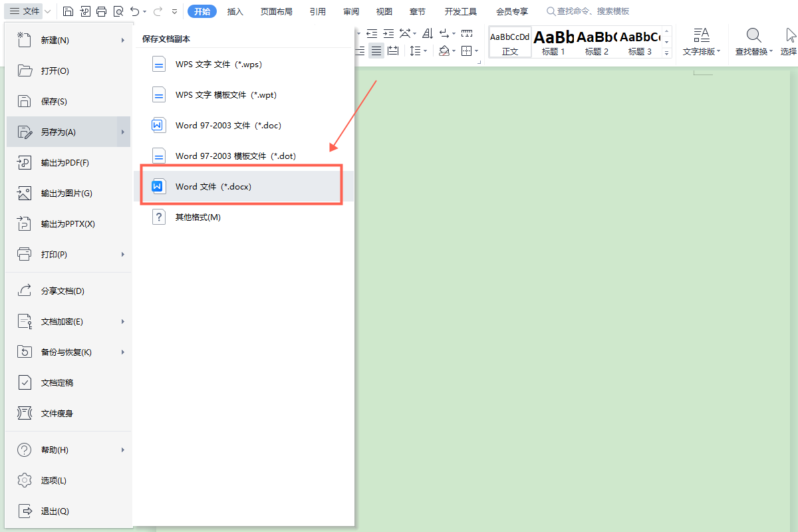This screenshot has height=532, width=798.
Task: Go to the 章节 ribbon tab
Action: pos(418,11)
